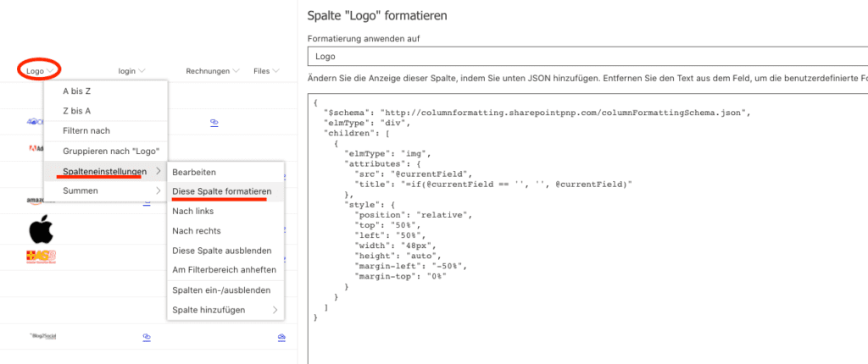The height and width of the screenshot is (364, 868).
Task: Open the Rechnungen column dropdown
Action: click(x=212, y=71)
